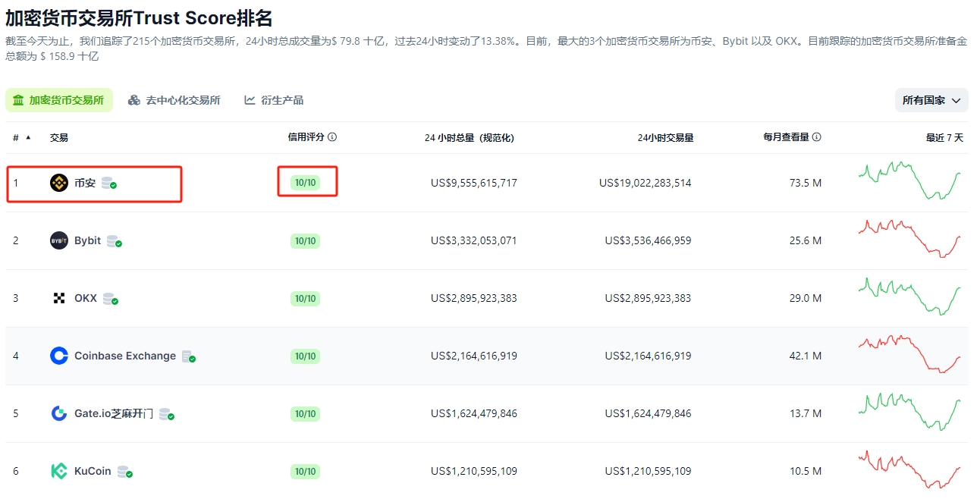The width and height of the screenshot is (980, 499).
Task: Click the 7-day sparkline for Coinbase Exchange
Action: tap(909, 353)
